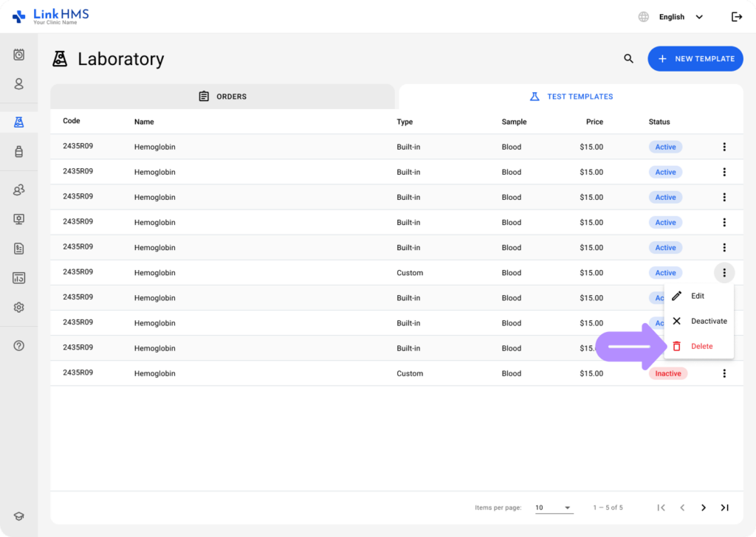Open the search magnifier in Laboratory header
This screenshot has width=756, height=537.
pyautogui.click(x=628, y=58)
